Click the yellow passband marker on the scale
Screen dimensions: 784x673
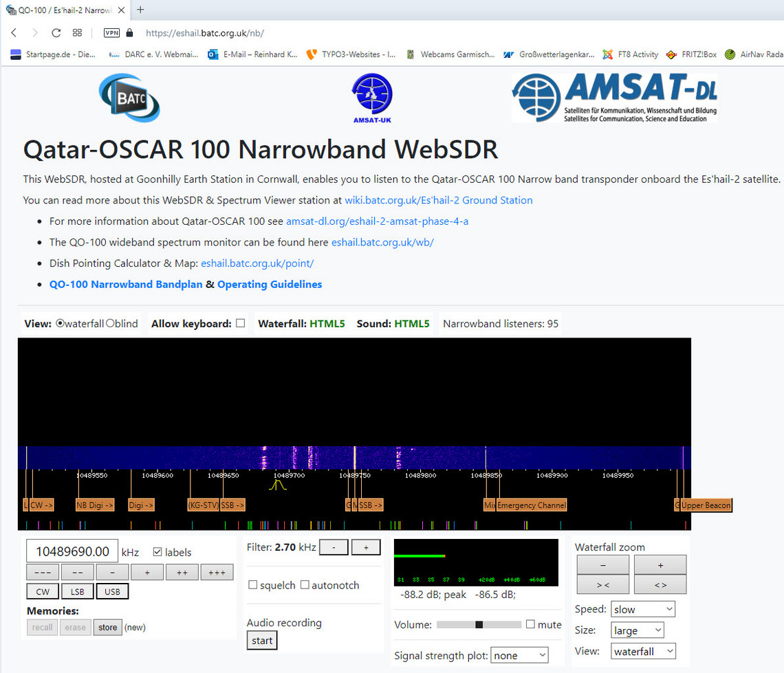point(278,485)
